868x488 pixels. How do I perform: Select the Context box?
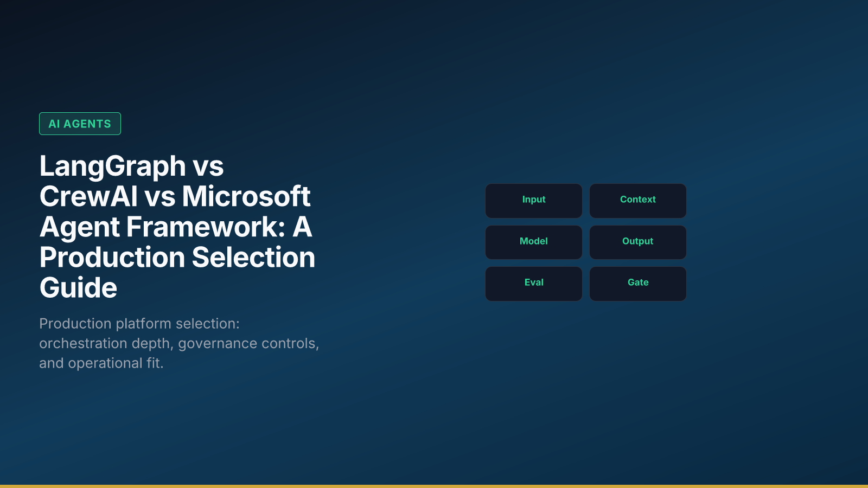pos(638,201)
